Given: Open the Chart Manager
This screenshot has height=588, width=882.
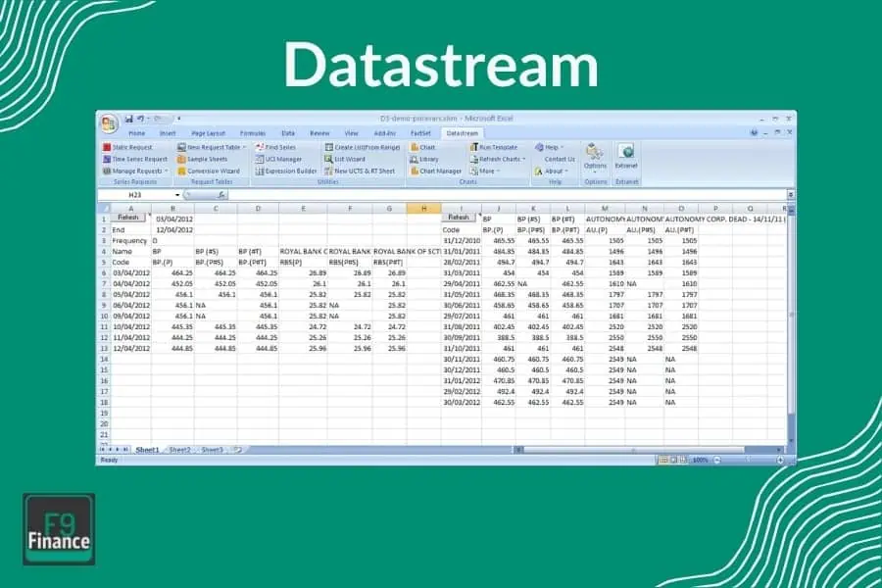Looking at the screenshot, I should tap(436, 170).
